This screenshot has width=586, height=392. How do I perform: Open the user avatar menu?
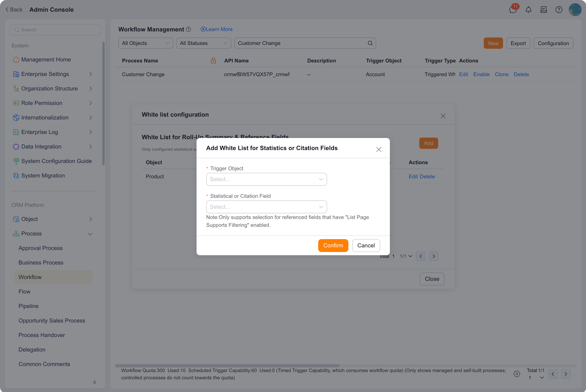575,9
